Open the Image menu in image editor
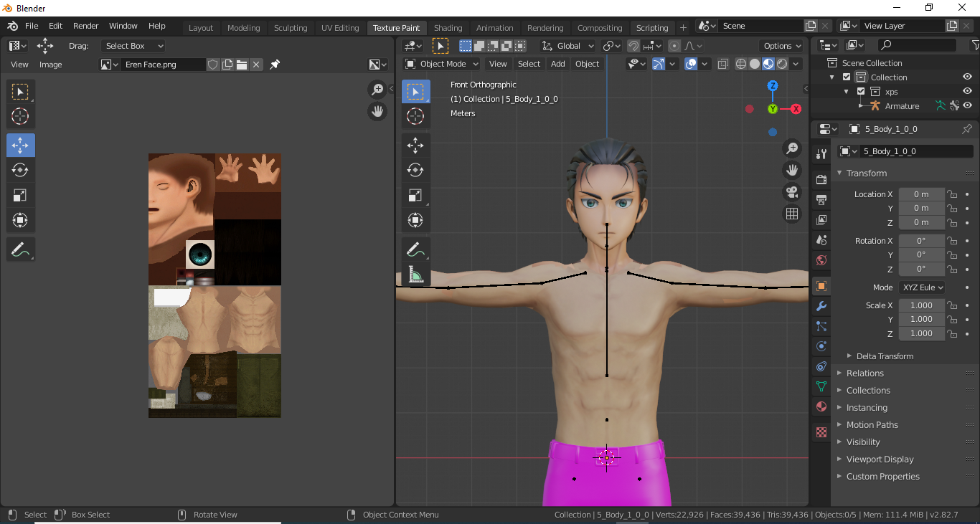The width and height of the screenshot is (980, 524). click(x=50, y=65)
